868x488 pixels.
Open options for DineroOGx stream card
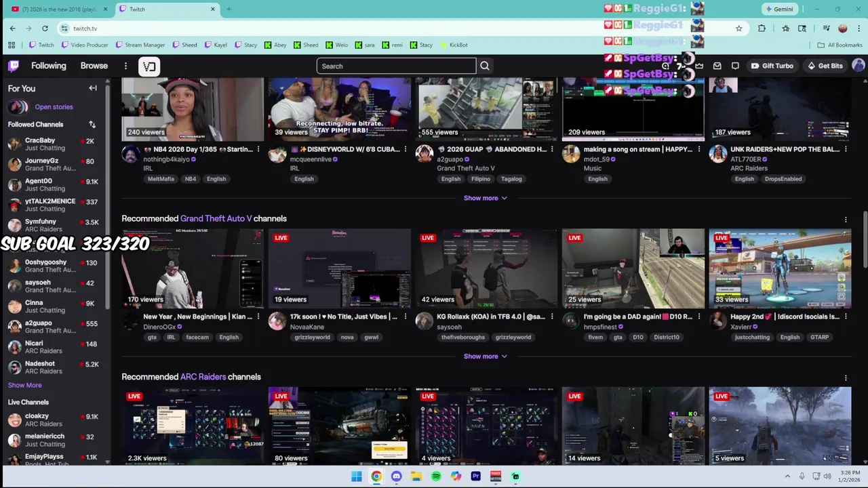(x=258, y=317)
